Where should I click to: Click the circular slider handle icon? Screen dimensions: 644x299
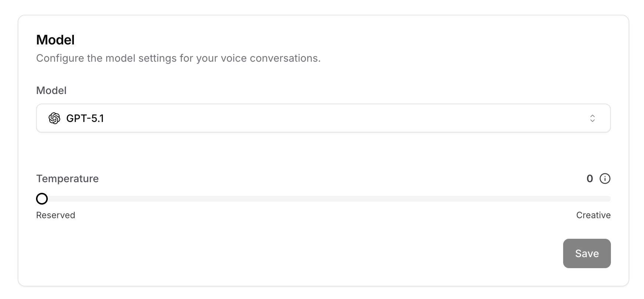click(42, 199)
